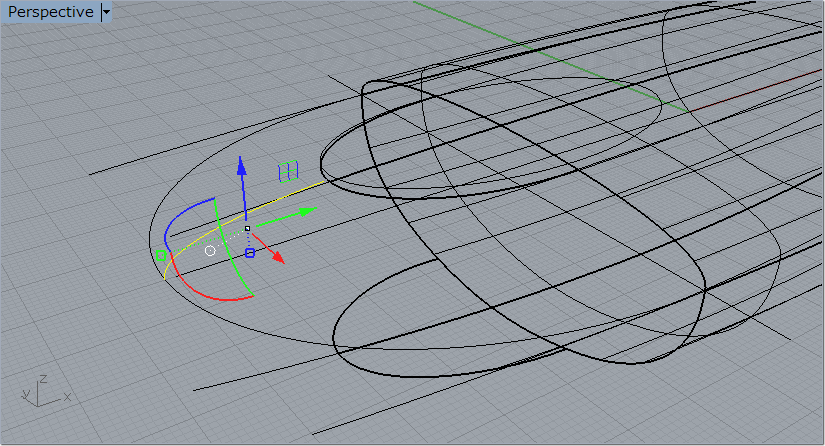Select the green square scale handle
This screenshot has width=825, height=446.
[x=161, y=256]
